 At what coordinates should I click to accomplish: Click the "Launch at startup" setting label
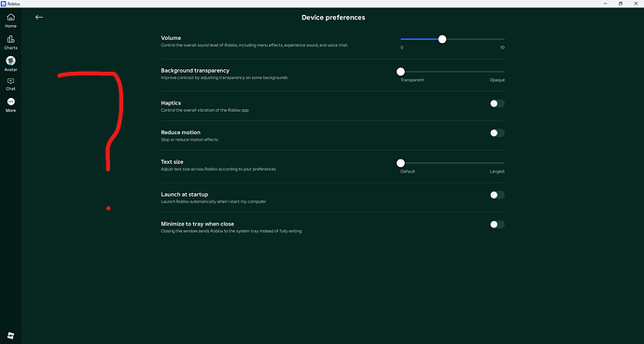(185, 194)
